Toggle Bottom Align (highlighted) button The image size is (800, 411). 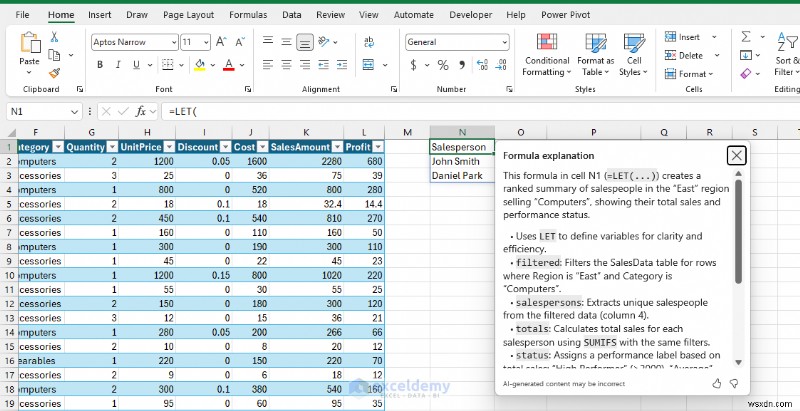tap(305, 42)
